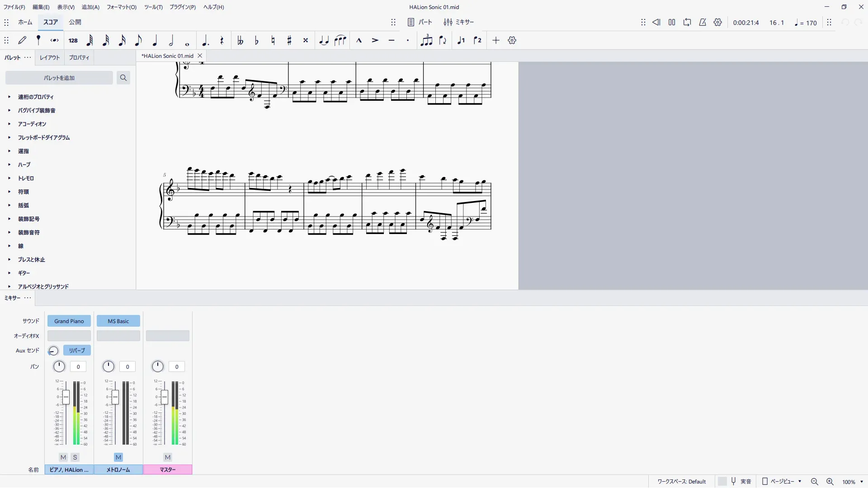868x488 pixels.
Task: Mute the piano HALion channel
Action: pyautogui.click(x=63, y=457)
